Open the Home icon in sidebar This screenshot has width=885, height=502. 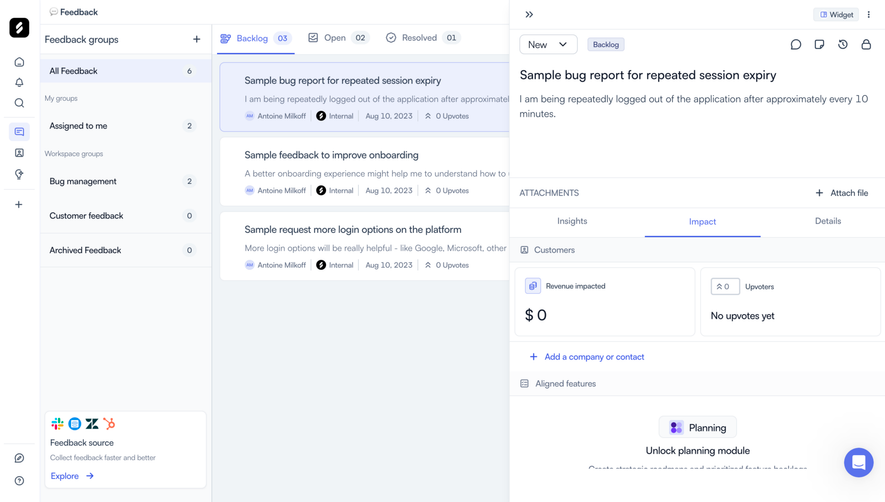(x=19, y=62)
